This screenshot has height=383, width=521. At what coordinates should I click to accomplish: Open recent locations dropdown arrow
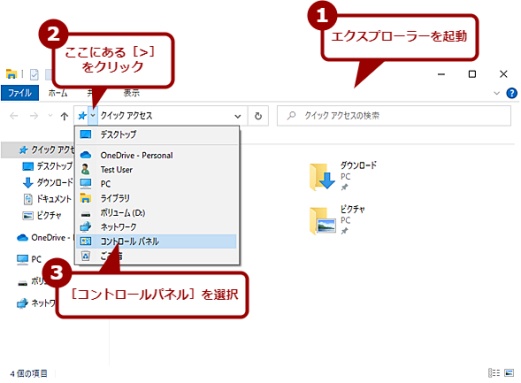point(50,116)
